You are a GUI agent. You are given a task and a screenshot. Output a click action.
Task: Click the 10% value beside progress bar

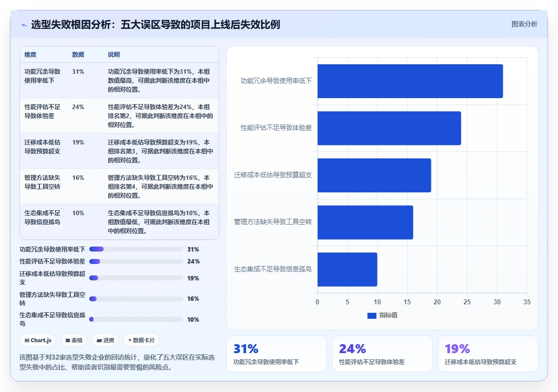click(x=193, y=319)
